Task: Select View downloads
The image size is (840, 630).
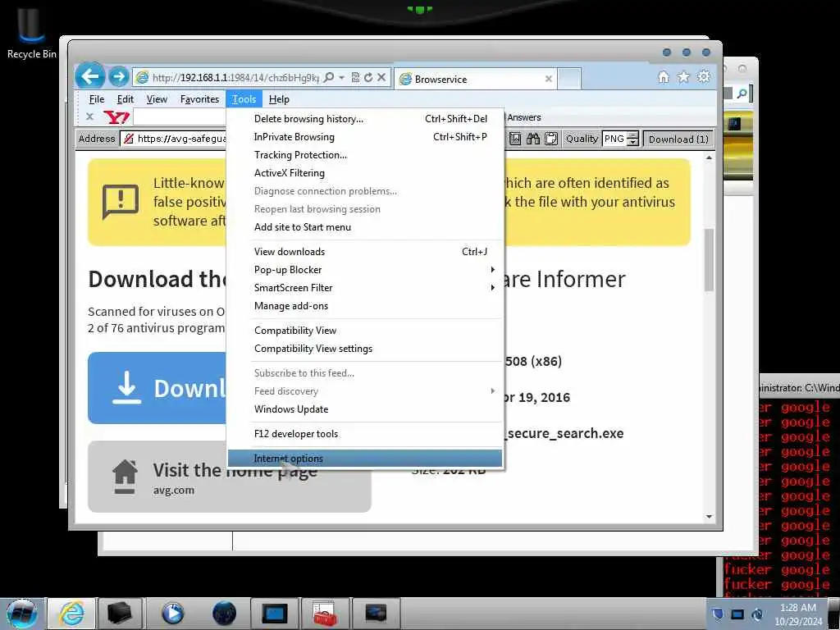Action: pyautogui.click(x=365, y=252)
